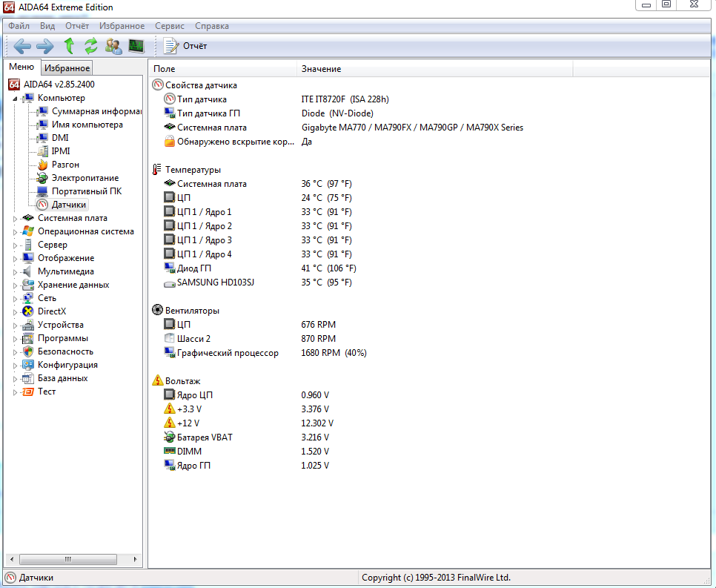Click the Хранение данных drive icon

pyautogui.click(x=28, y=285)
